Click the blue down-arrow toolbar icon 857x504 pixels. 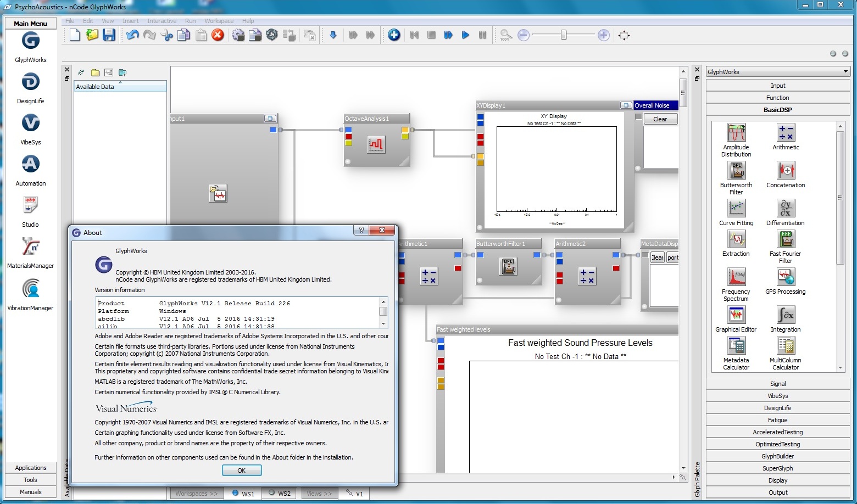pos(333,35)
